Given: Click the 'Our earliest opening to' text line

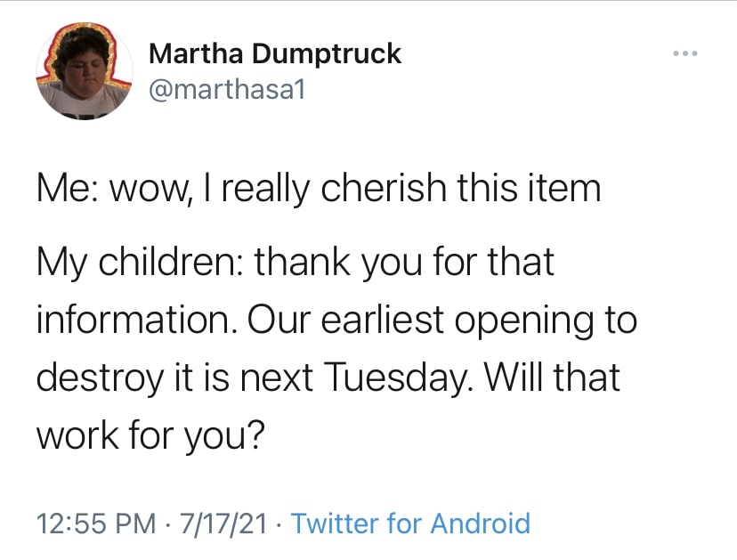Looking at the screenshot, I should 442,321.
